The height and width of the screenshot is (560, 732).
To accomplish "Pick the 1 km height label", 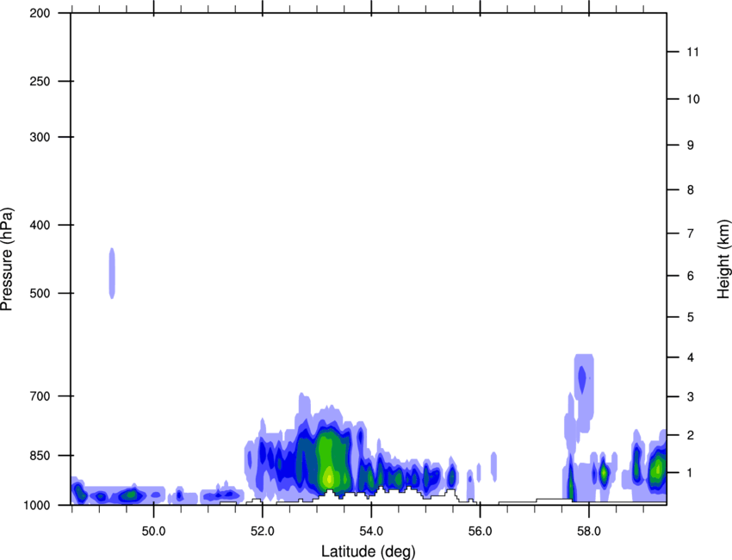I will 691,473.
